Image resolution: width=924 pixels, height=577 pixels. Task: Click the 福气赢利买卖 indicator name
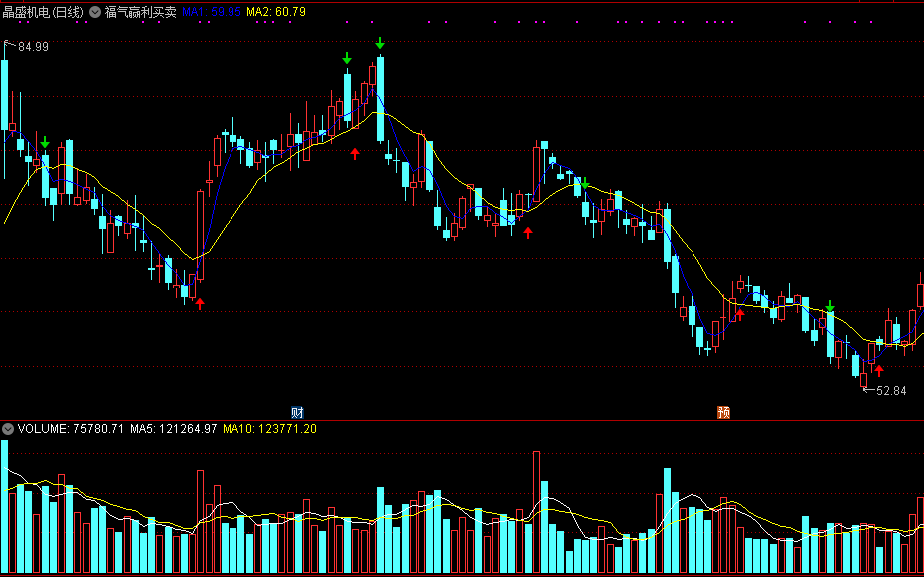[141, 12]
